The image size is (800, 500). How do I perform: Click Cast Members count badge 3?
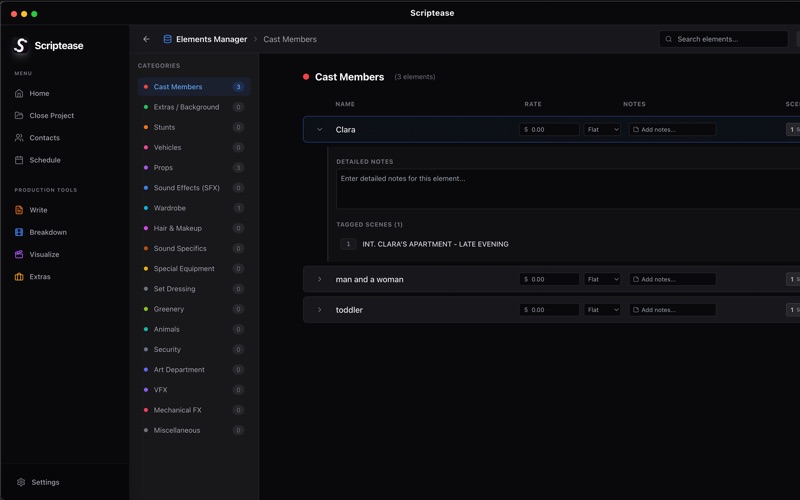238,87
